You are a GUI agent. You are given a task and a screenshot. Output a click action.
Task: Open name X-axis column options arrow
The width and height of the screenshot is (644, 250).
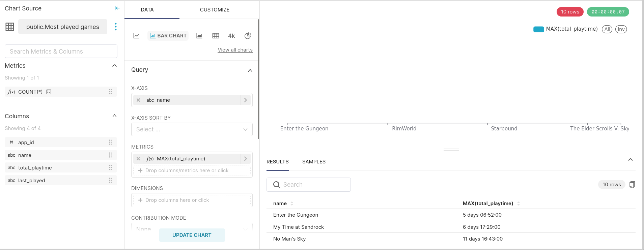tap(245, 100)
